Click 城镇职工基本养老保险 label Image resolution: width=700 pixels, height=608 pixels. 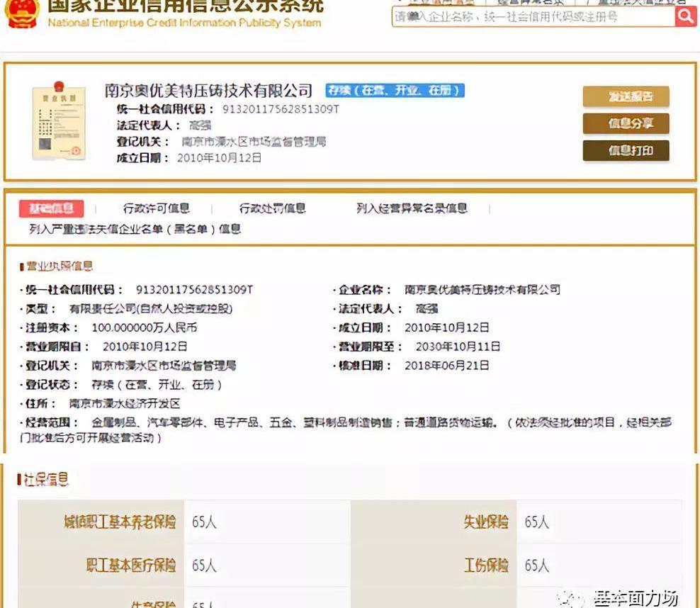120,522
